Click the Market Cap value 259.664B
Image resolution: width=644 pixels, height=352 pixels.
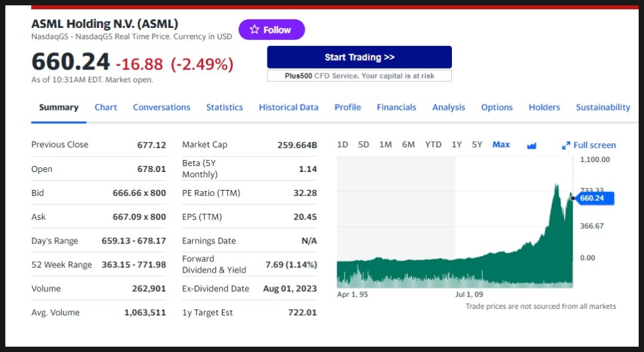(297, 145)
